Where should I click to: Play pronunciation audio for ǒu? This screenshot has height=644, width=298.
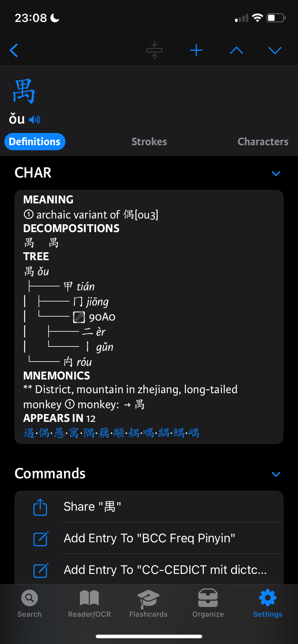[35, 119]
